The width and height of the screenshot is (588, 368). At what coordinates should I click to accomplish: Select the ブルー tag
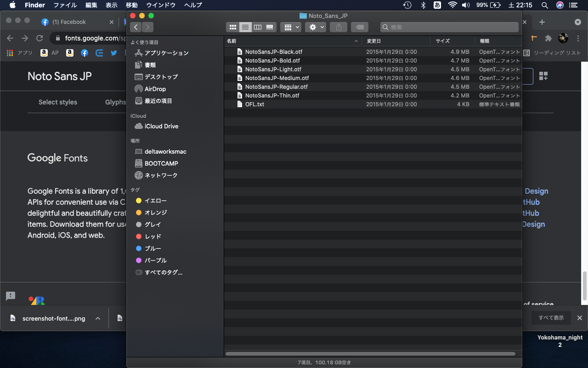click(148, 248)
